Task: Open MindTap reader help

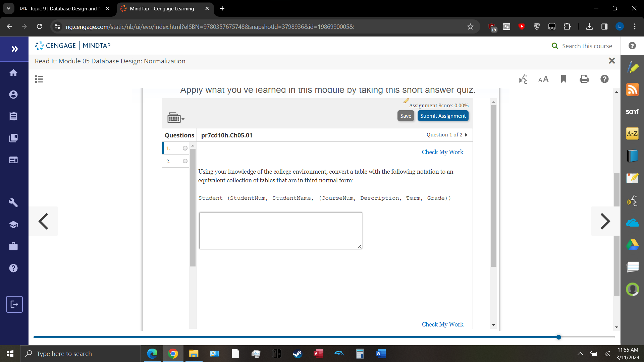Action: pos(604,79)
